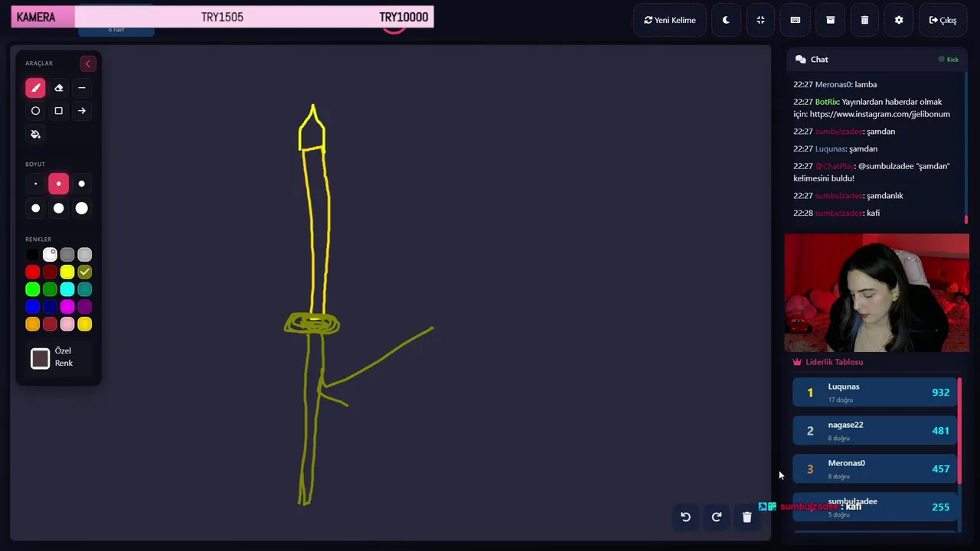The height and width of the screenshot is (551, 980).
Task: Clear canvas with trash icon beside redo
Action: tap(747, 517)
